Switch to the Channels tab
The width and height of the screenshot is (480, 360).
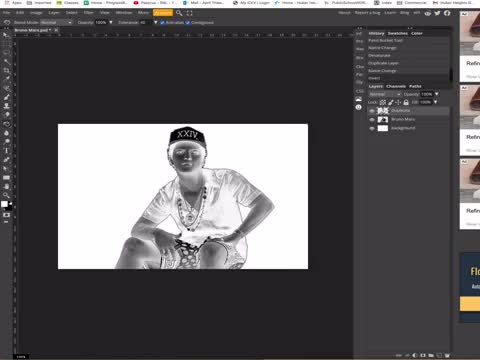click(396, 86)
